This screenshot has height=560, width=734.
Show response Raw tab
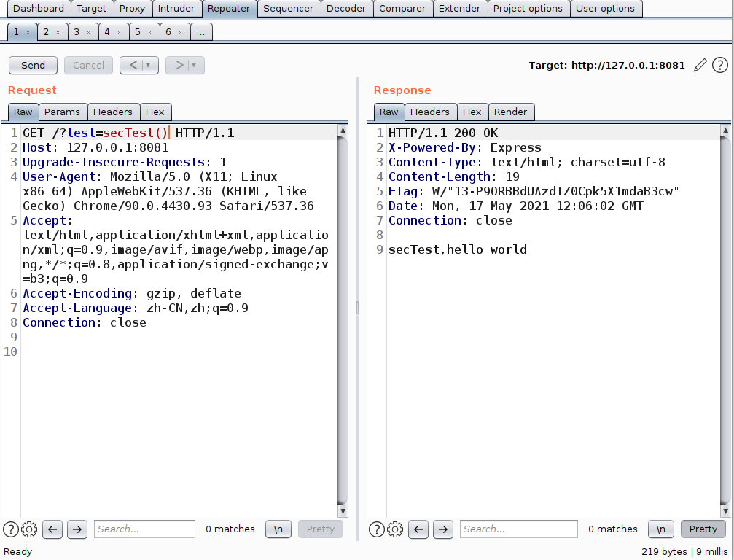(389, 112)
